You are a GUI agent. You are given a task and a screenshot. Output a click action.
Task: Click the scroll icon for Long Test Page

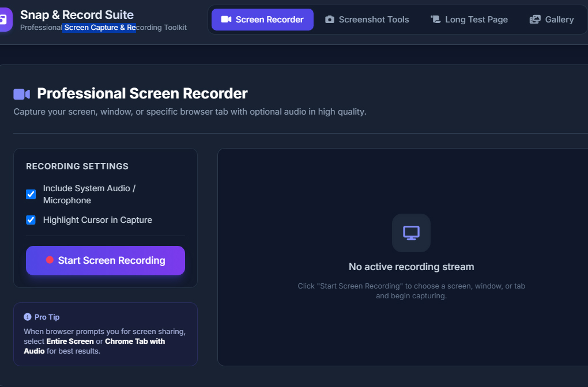pyautogui.click(x=435, y=20)
